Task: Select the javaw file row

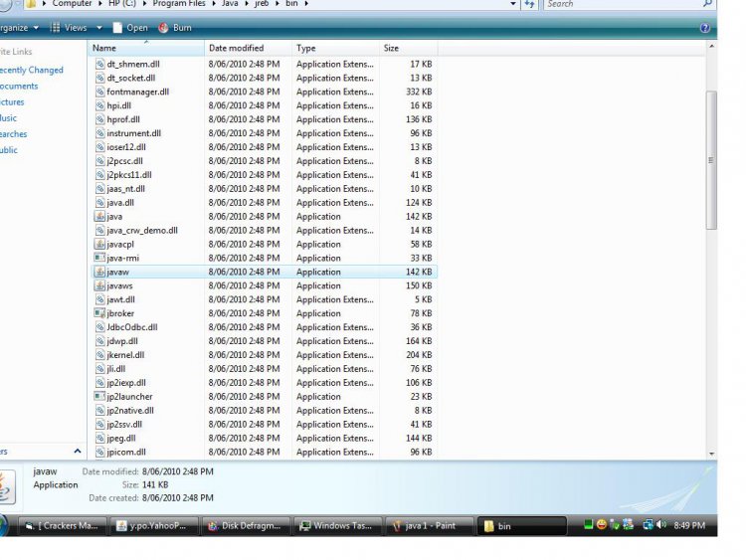Action: tap(264, 272)
